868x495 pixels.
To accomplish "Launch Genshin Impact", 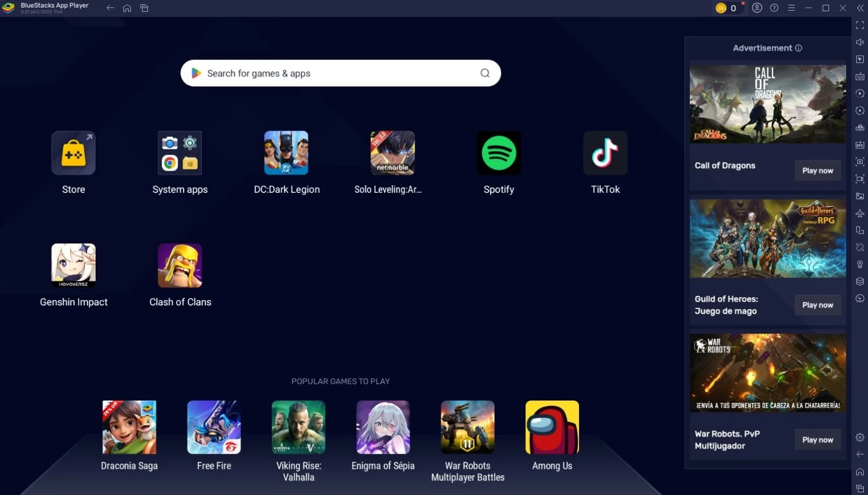I will (x=74, y=266).
